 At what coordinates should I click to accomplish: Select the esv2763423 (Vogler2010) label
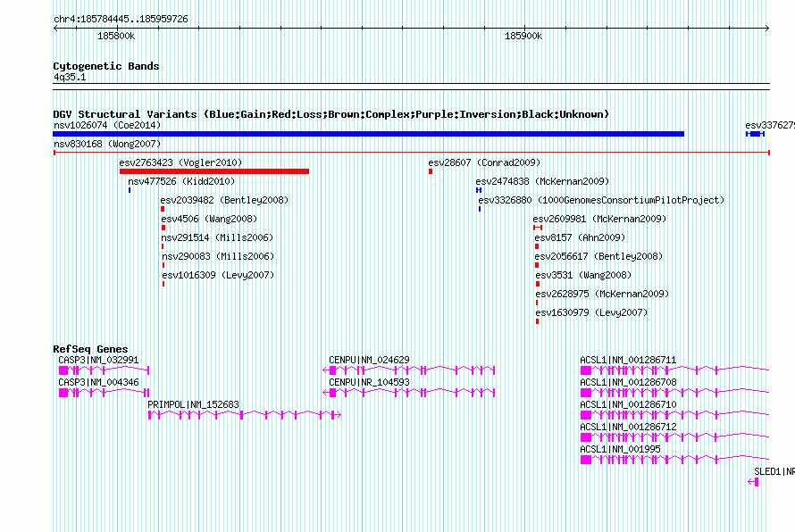180,162
